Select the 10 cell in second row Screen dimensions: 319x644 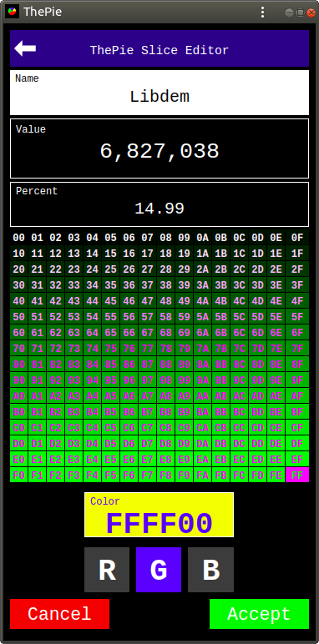(19, 254)
